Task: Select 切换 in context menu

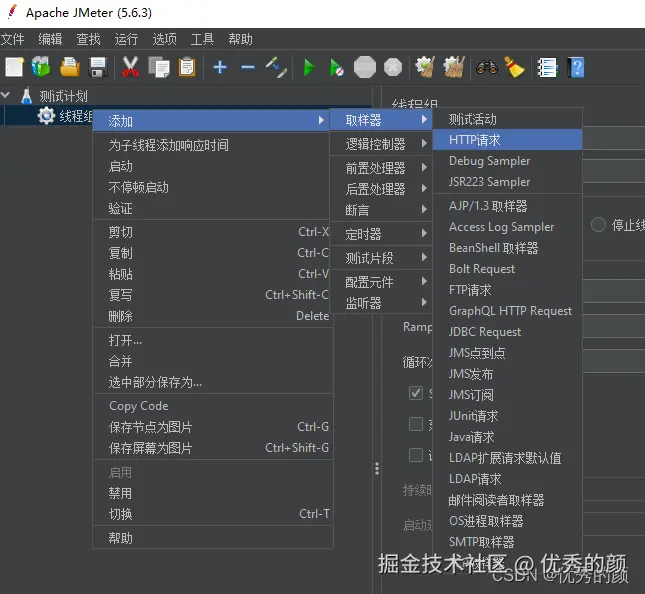Action: click(x=211, y=514)
